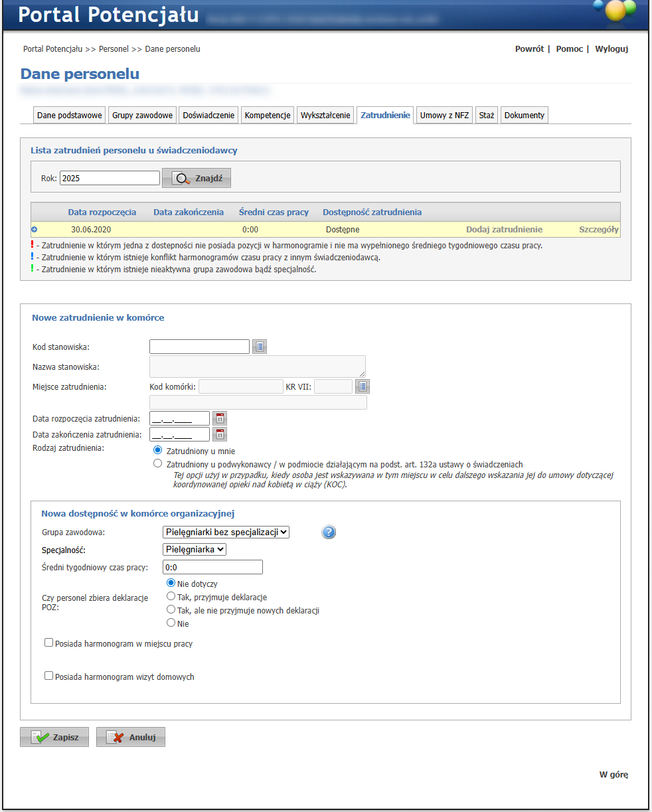Click the Zapisz save button
The height and width of the screenshot is (812, 652).
point(54,737)
